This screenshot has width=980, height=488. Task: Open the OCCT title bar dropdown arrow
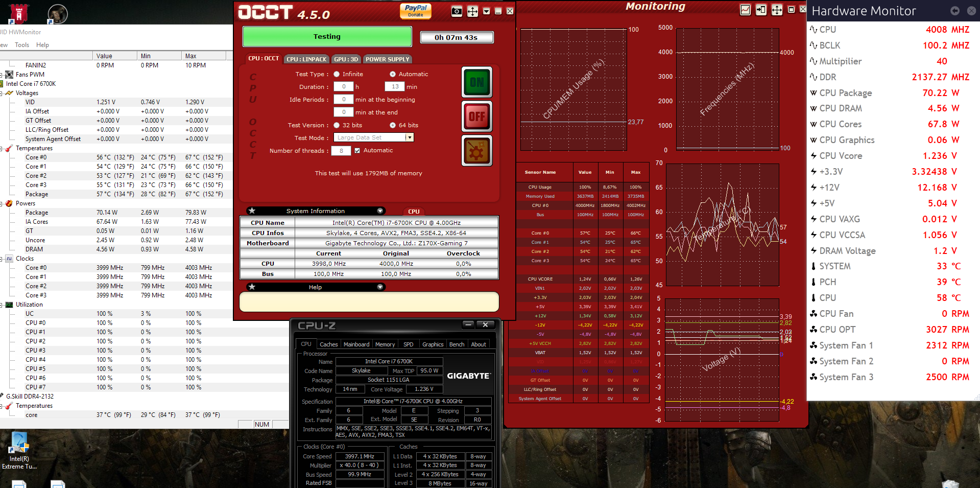[486, 11]
